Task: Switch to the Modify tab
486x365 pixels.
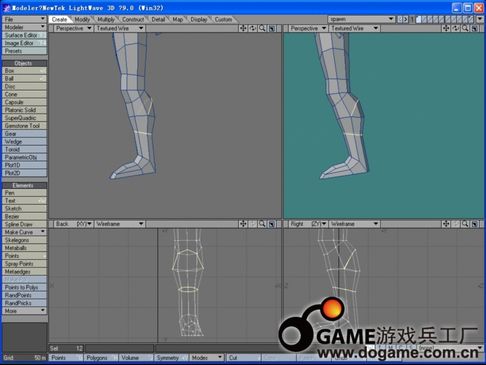Action: click(x=82, y=19)
